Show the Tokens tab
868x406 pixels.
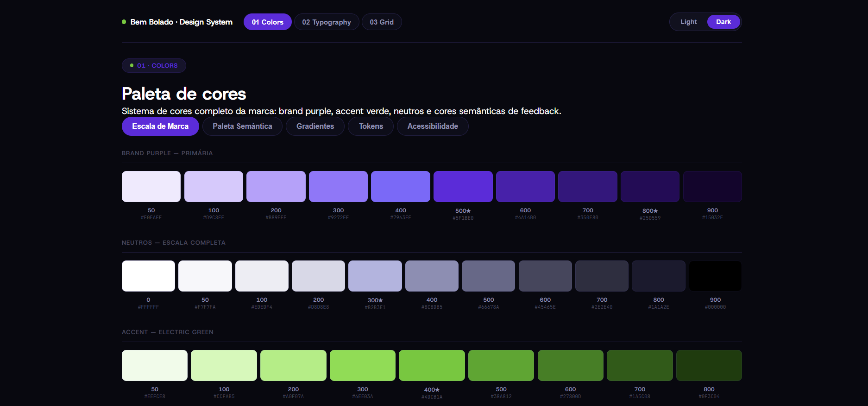[x=371, y=126]
